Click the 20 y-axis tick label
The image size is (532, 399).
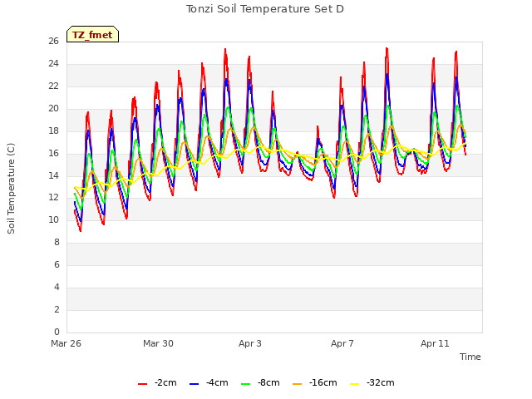point(53,109)
